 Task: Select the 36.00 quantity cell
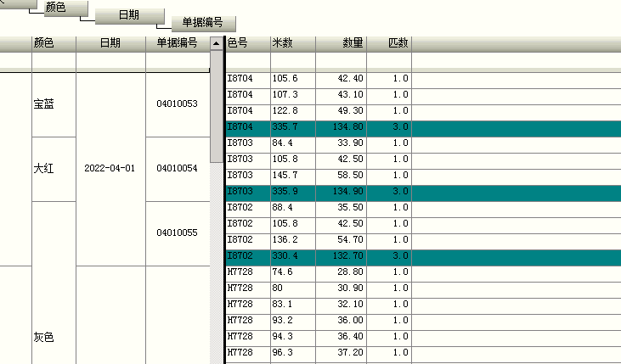tap(342, 321)
